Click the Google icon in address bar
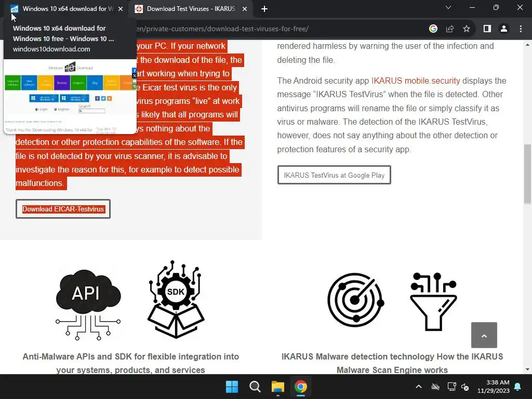532x399 pixels. [x=433, y=29]
